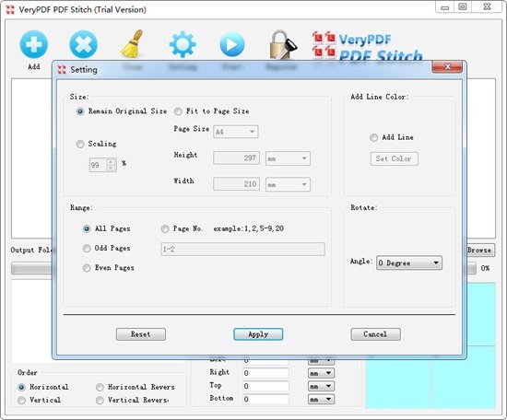
Task: Click the Height value field
Action: (236, 158)
